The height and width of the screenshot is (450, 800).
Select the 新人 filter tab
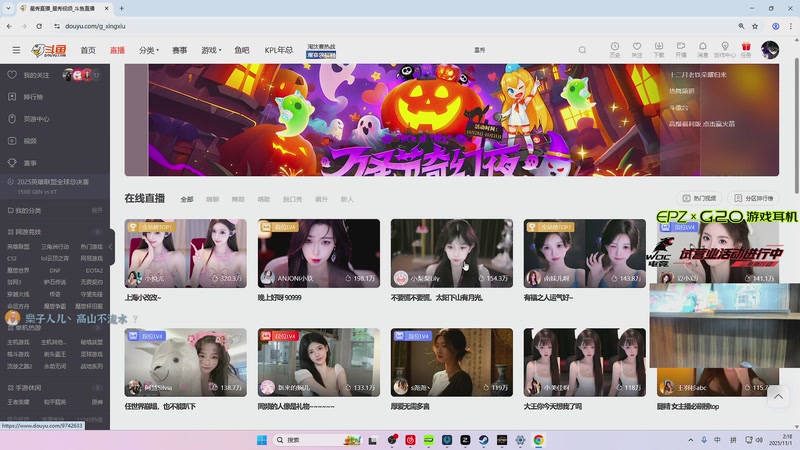[x=347, y=199]
